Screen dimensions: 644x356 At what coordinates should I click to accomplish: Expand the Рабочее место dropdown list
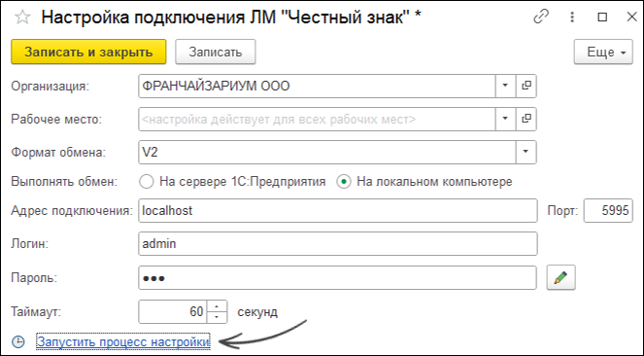(x=505, y=119)
